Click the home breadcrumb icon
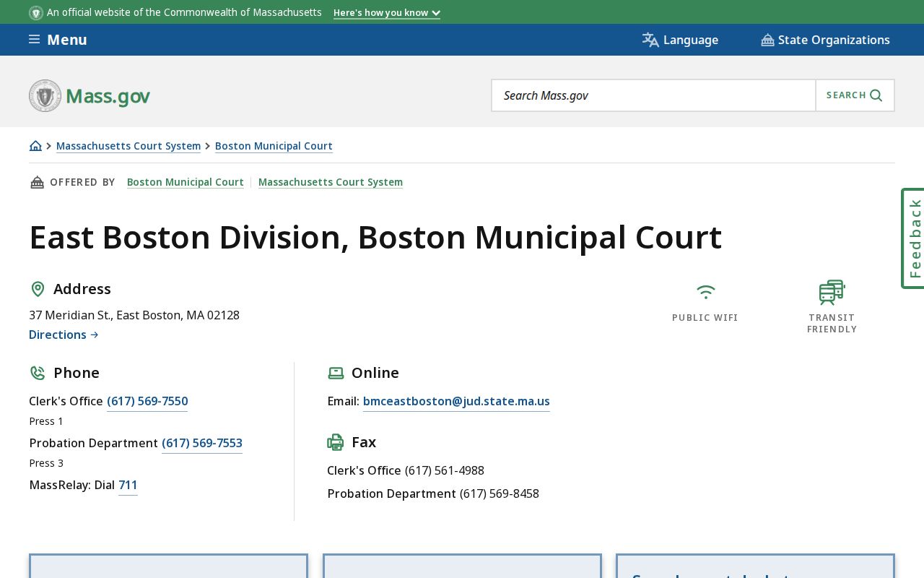Screen dimensions: 924x578 point(35,146)
